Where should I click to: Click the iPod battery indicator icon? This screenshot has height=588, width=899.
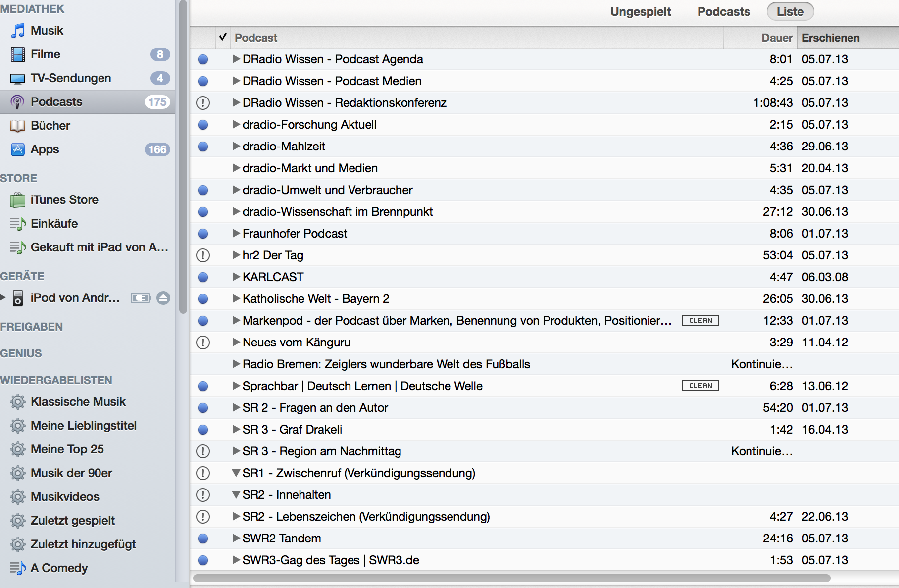tap(141, 298)
